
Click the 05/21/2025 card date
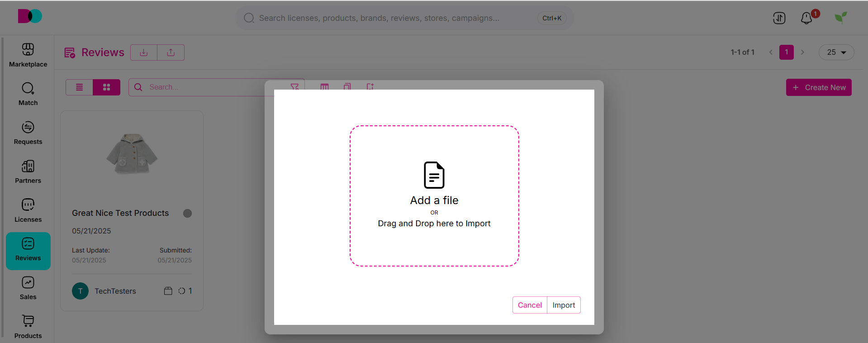click(91, 231)
